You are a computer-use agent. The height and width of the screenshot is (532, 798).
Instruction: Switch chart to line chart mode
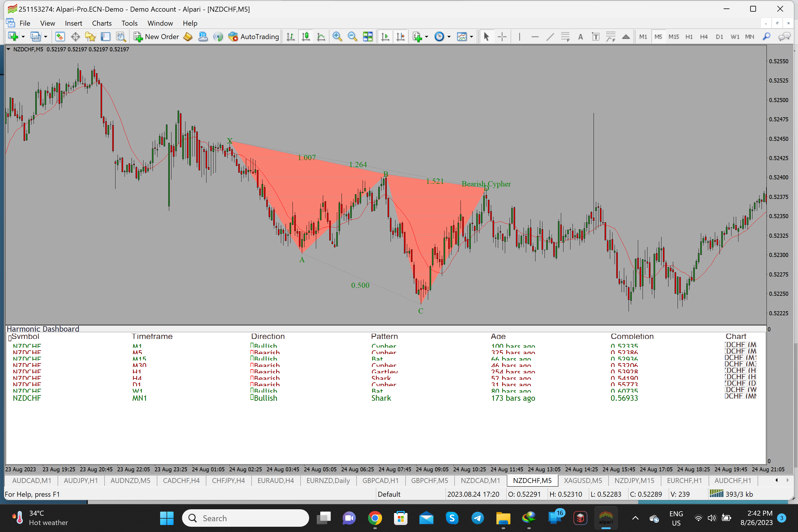tap(321, 37)
